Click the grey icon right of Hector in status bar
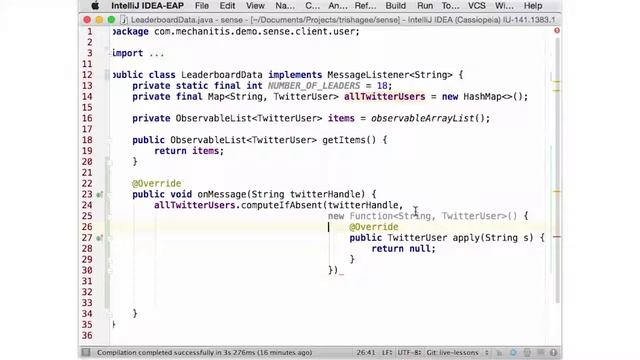The image size is (640, 360). pos(540,352)
